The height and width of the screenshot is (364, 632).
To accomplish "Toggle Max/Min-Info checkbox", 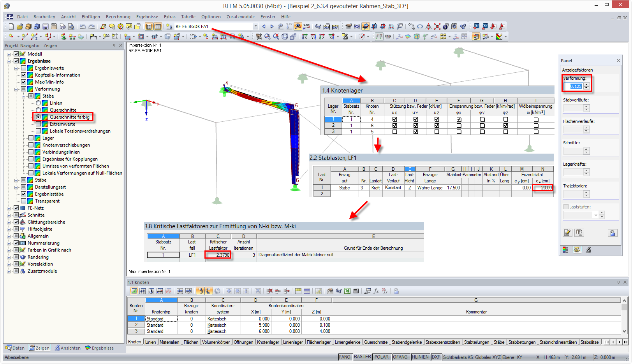I will point(24,82).
